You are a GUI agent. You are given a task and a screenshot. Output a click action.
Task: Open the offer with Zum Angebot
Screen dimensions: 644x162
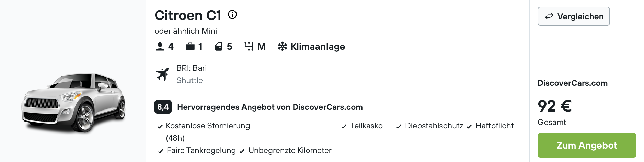tap(587, 145)
